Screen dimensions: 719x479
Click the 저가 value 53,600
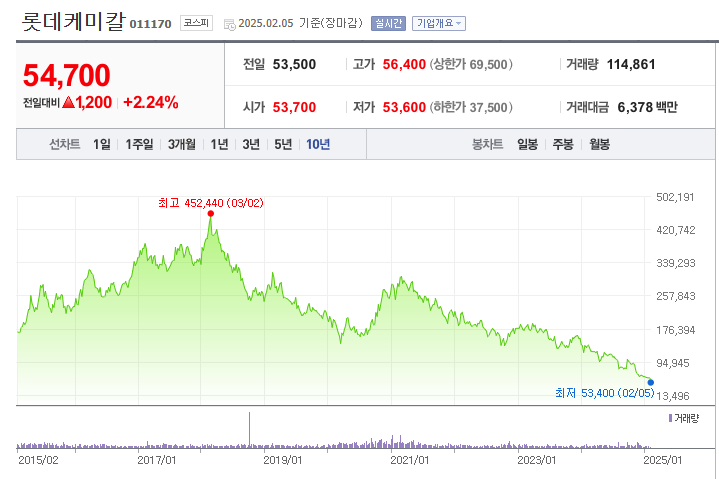pos(404,107)
